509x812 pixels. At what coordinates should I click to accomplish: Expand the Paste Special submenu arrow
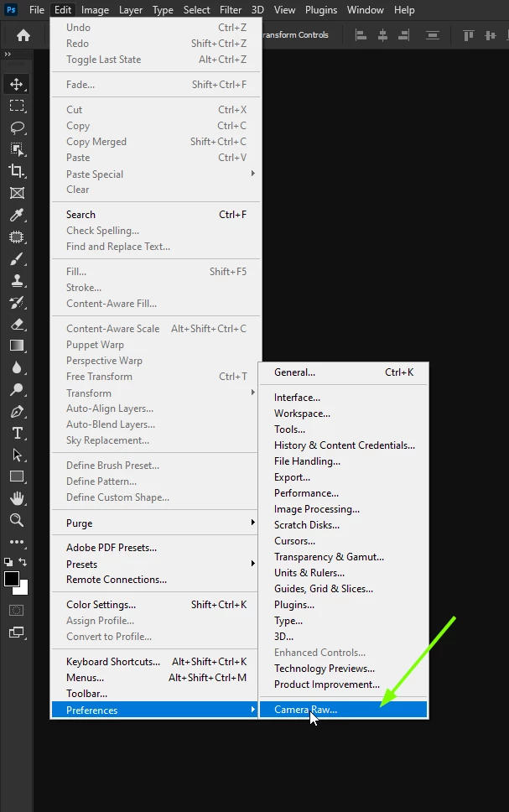(x=252, y=174)
